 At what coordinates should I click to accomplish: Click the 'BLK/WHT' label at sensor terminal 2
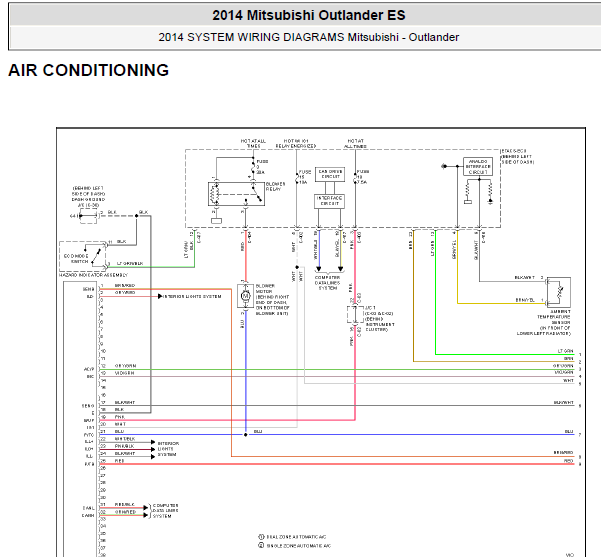click(x=525, y=278)
